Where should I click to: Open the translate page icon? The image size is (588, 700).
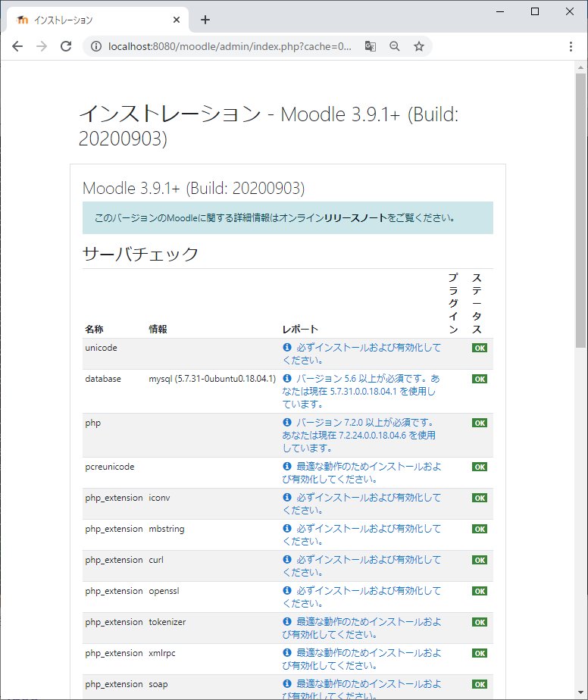pyautogui.click(x=370, y=46)
